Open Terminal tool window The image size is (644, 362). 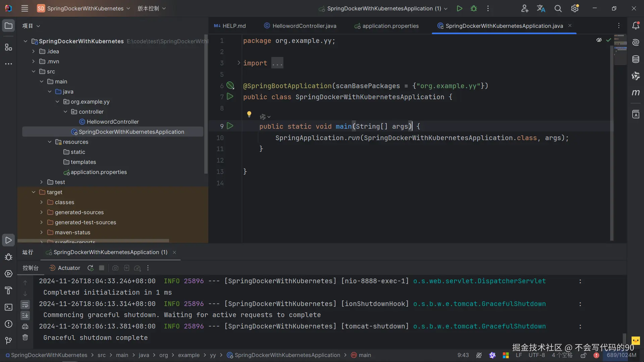coord(8,307)
